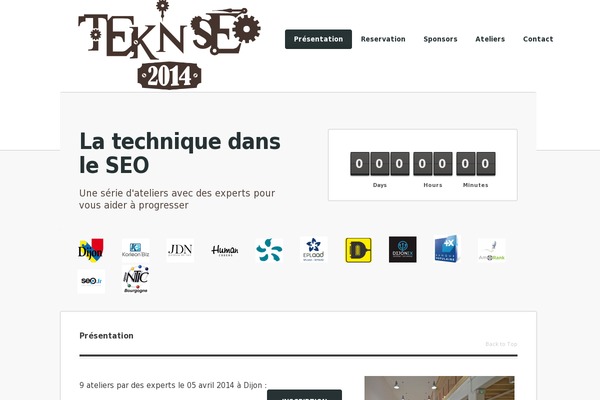The width and height of the screenshot is (600, 400).
Task: Open the EPLaad sponsor logo
Action: (x=314, y=250)
